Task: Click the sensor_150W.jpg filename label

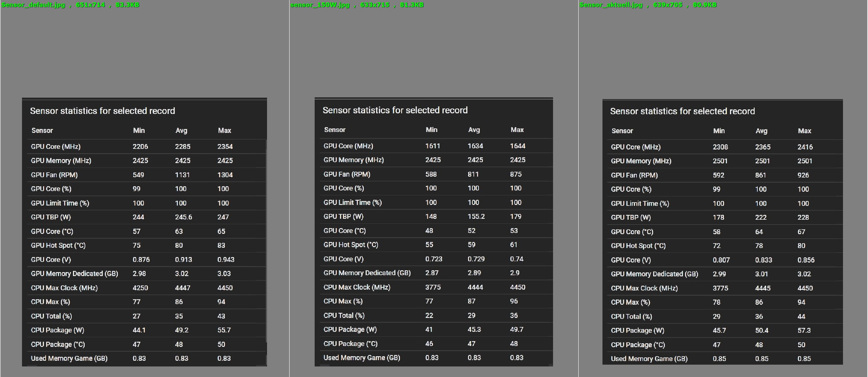Action: [x=319, y=5]
